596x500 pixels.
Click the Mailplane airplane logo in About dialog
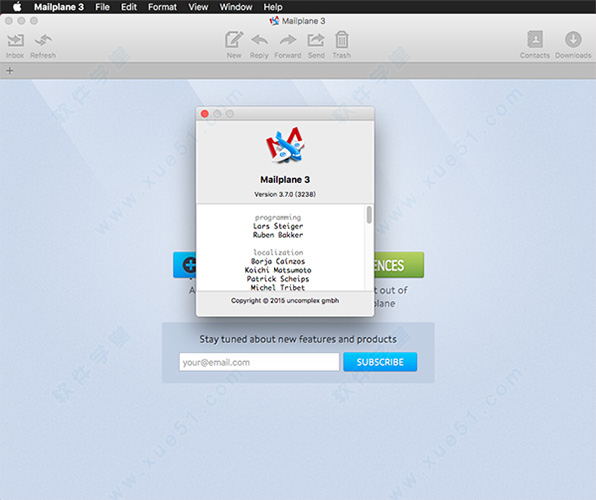coord(285,145)
